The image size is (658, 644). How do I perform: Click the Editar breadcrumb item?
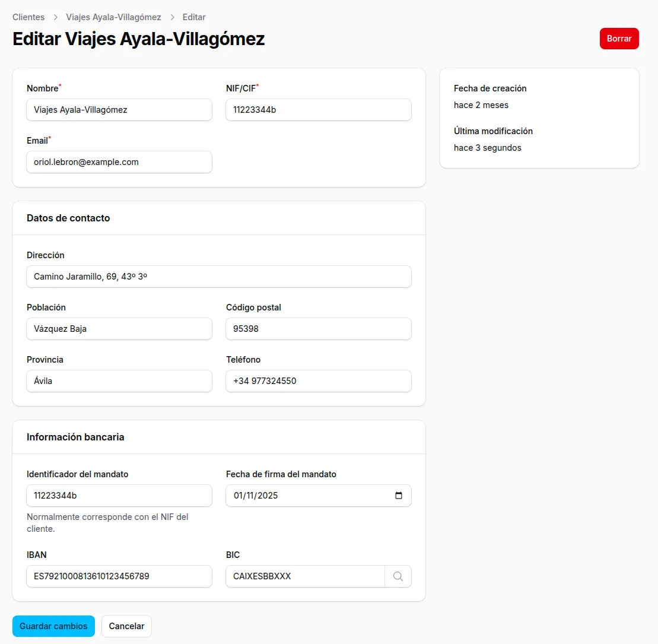tap(194, 17)
